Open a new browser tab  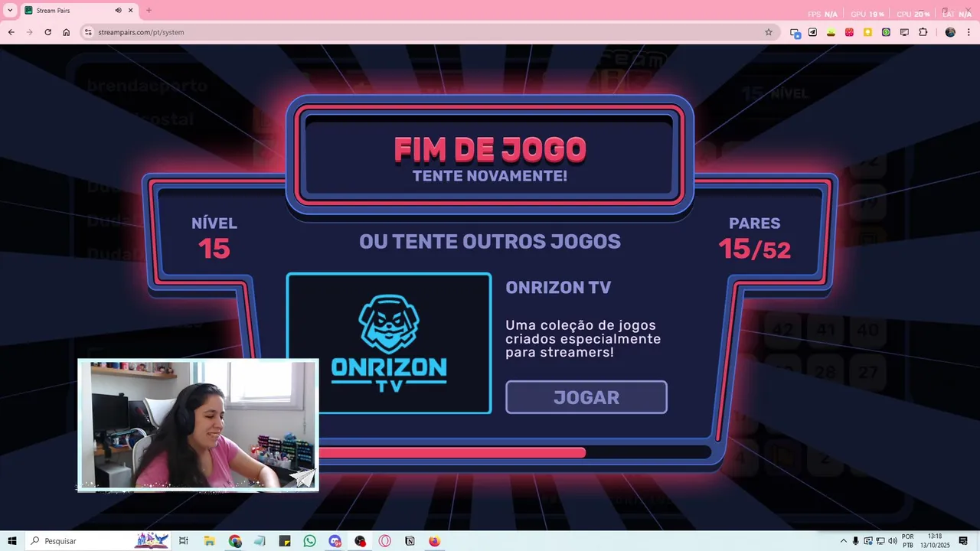[x=149, y=11]
